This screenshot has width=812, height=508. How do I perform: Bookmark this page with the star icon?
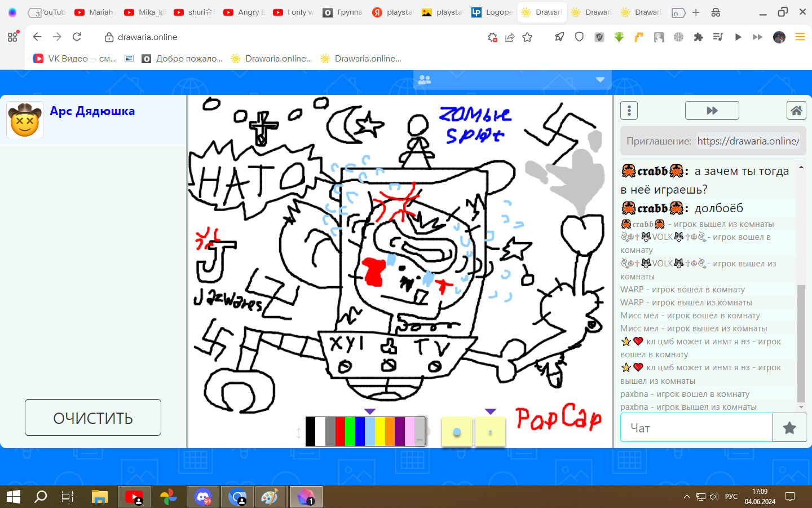[x=527, y=37]
